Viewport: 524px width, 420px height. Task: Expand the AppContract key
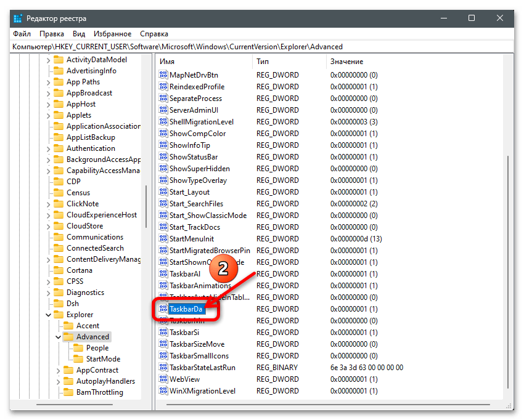(58, 370)
